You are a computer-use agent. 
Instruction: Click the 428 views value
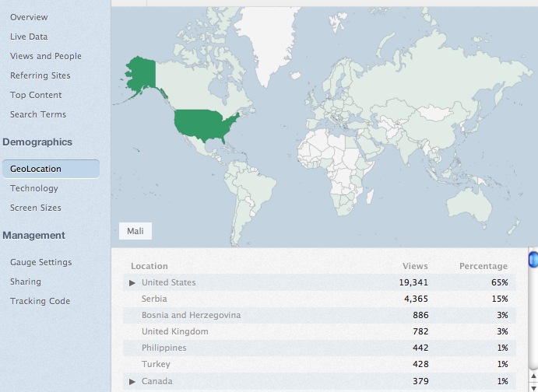coord(420,364)
